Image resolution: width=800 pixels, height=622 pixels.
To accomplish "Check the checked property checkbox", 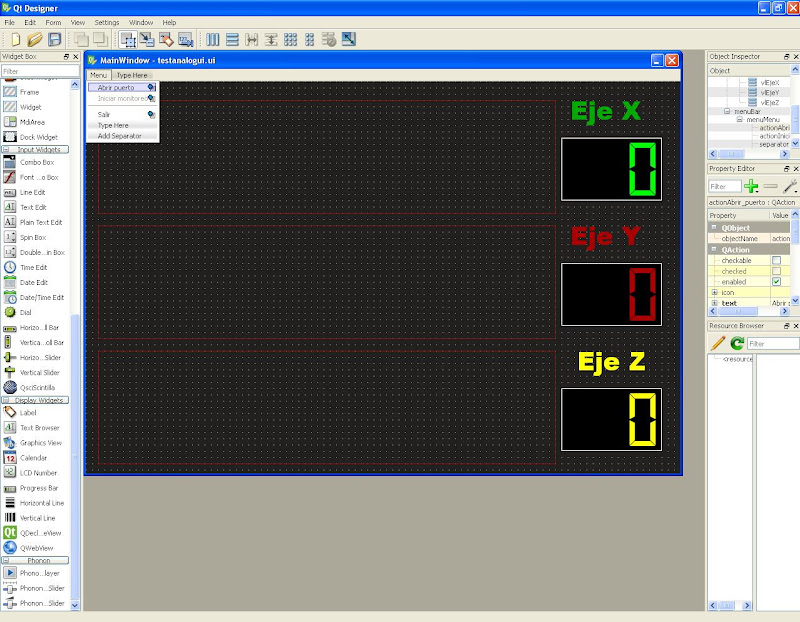I will pos(776,271).
